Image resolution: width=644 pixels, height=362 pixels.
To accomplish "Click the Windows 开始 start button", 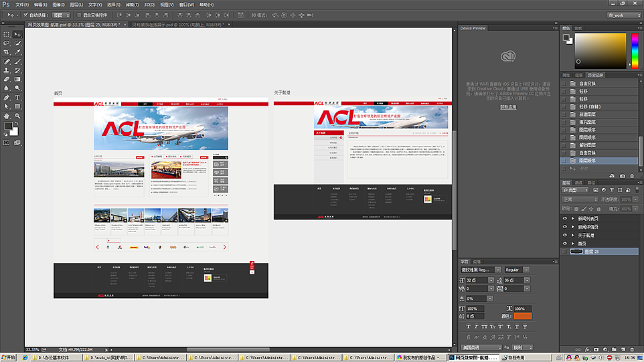I will point(8,358).
